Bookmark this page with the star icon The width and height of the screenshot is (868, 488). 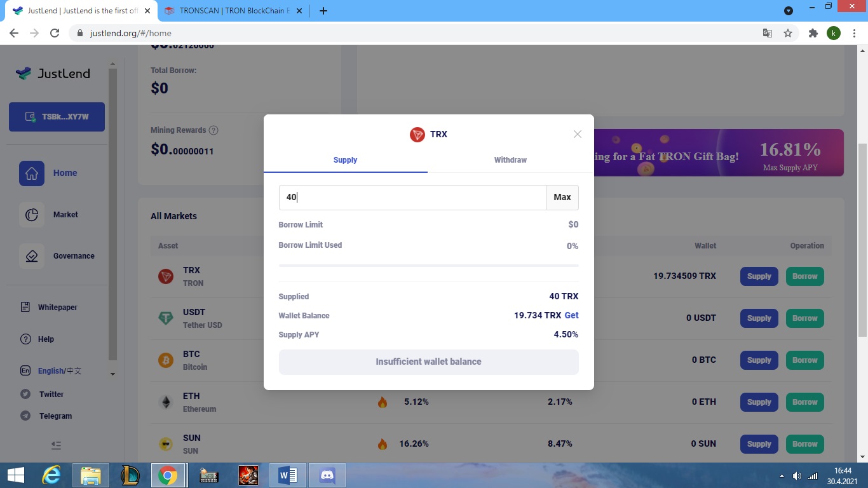788,33
